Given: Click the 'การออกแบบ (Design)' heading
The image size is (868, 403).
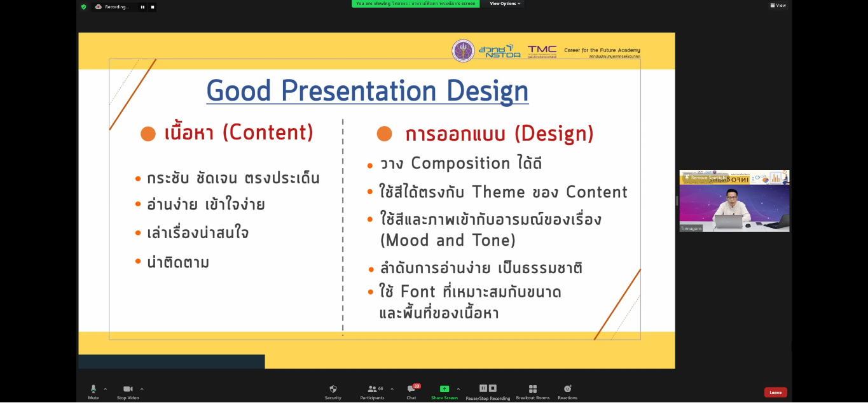Looking at the screenshot, I should click(499, 134).
